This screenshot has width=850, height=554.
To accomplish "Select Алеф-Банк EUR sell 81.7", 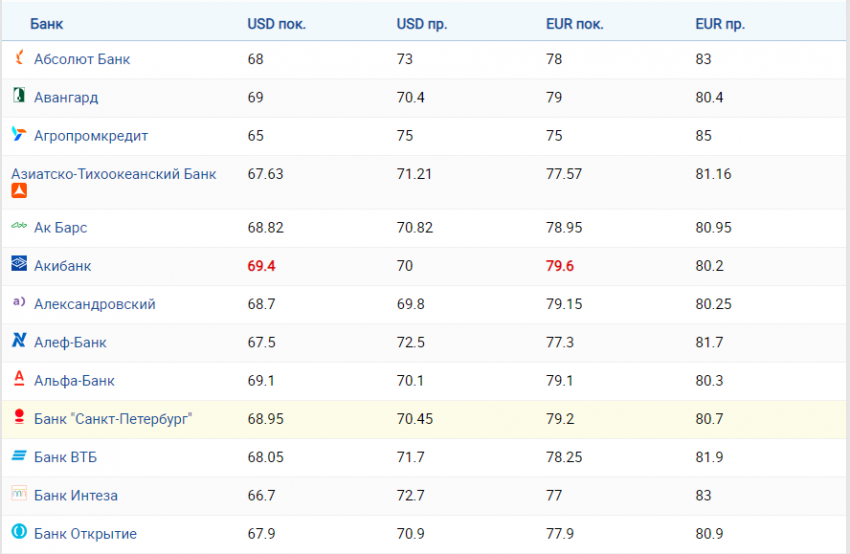I will [710, 343].
